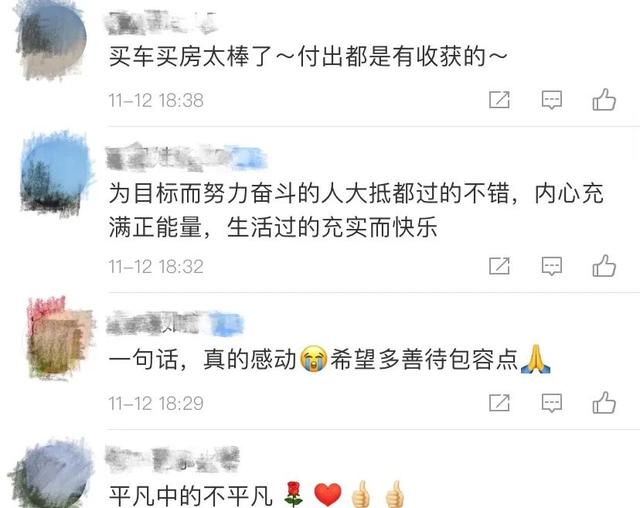The width and height of the screenshot is (640, 508).
Task: Open username above 平凡中的不平凡 comment
Action: point(172,459)
